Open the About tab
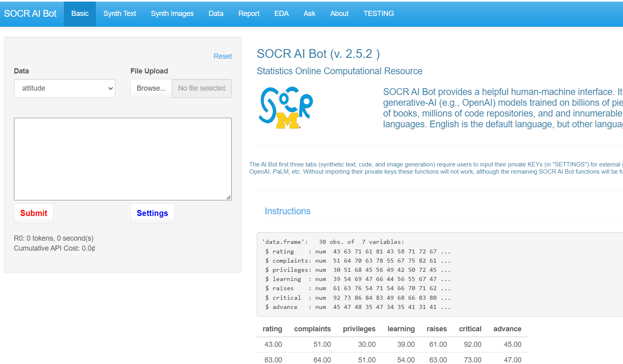The height and width of the screenshot is (364, 623). 339,13
